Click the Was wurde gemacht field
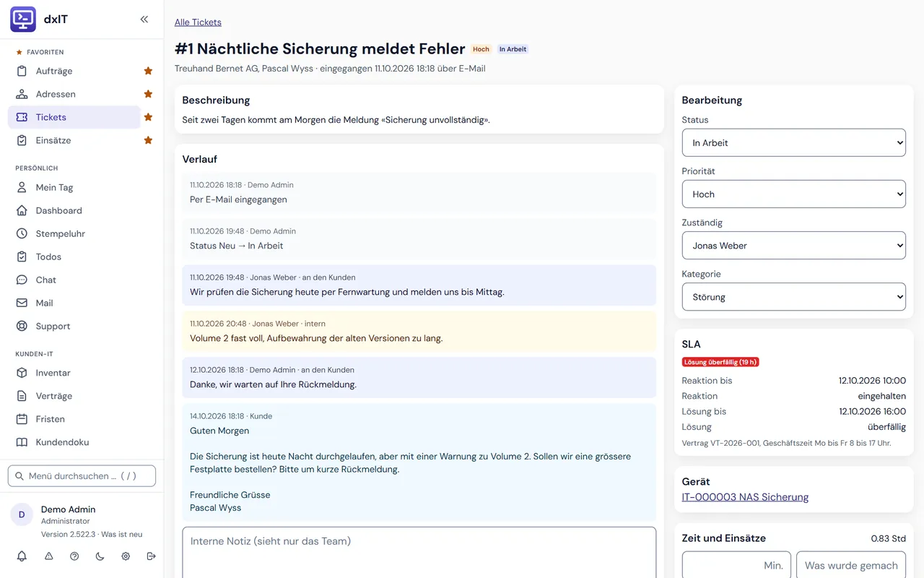 coord(851,565)
